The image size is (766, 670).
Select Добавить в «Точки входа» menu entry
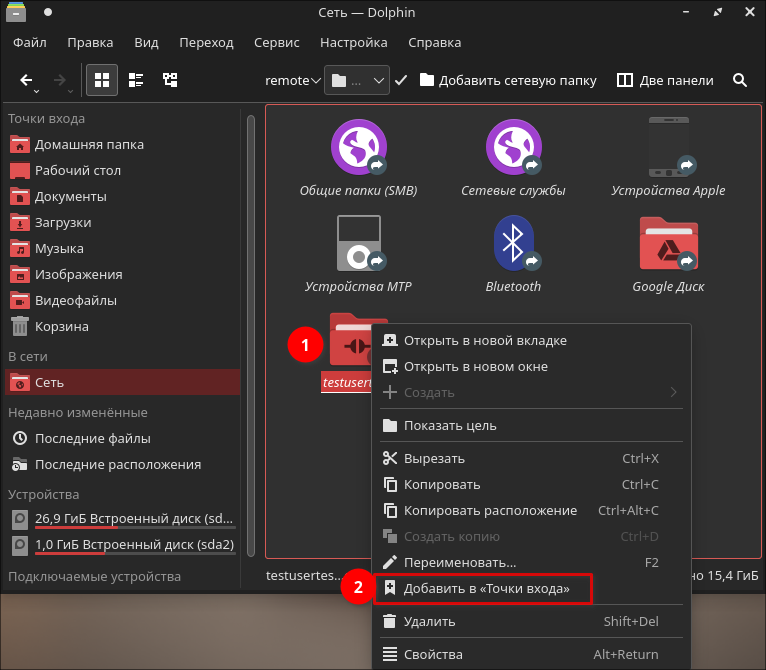click(486, 589)
